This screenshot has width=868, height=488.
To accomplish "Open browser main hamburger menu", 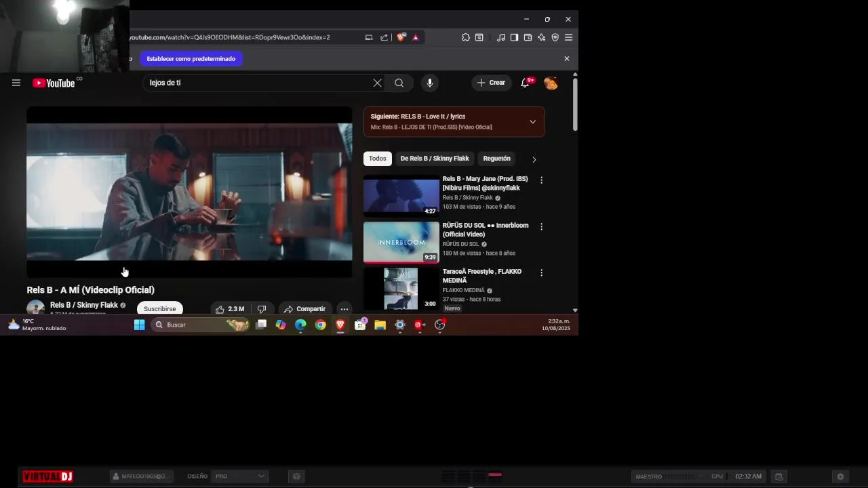I will pyautogui.click(x=568, y=37).
